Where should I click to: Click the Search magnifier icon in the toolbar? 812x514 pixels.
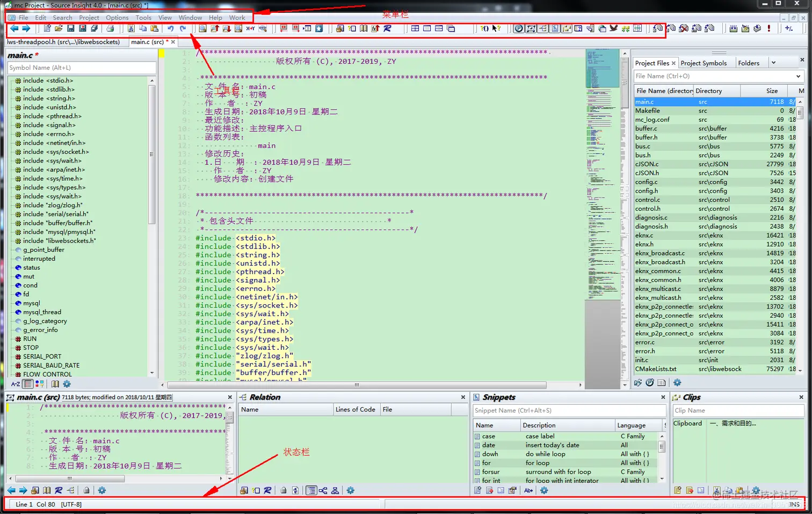(x=202, y=28)
